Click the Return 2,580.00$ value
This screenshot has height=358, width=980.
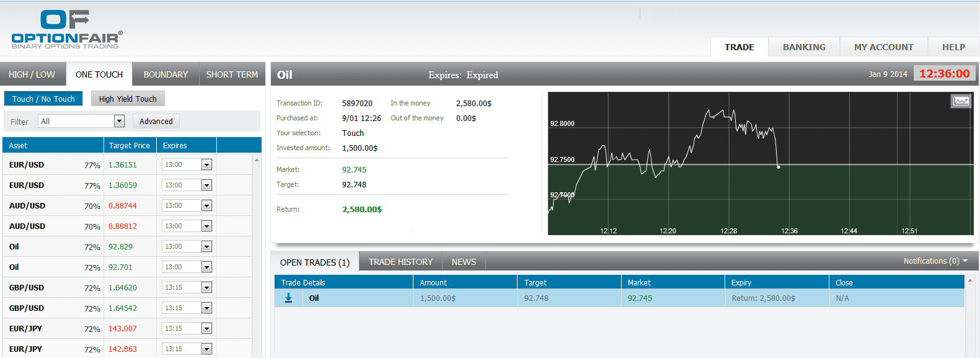click(x=362, y=210)
